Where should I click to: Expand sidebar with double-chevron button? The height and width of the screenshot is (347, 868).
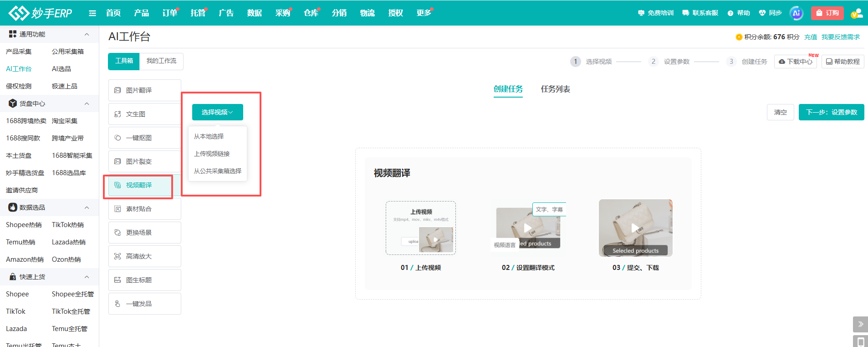(x=860, y=324)
